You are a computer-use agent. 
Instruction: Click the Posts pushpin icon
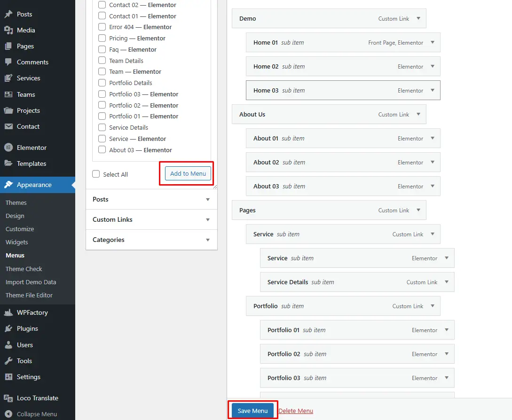(8, 14)
